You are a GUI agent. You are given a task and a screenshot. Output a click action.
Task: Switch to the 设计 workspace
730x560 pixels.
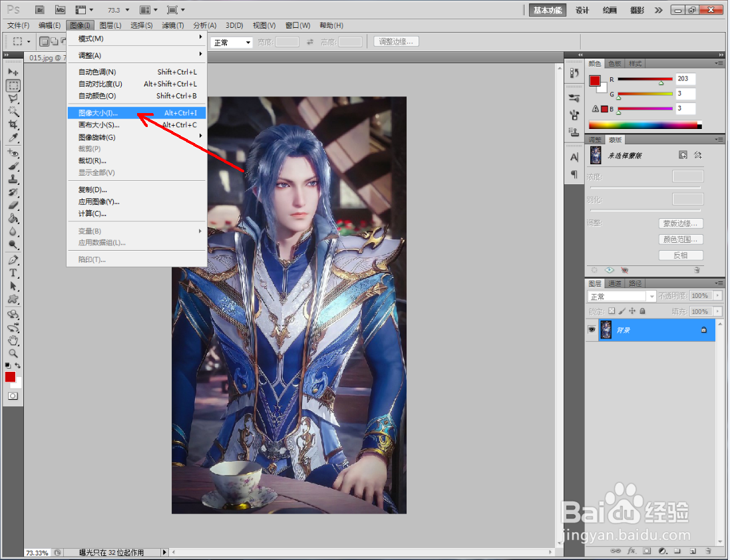click(x=582, y=10)
